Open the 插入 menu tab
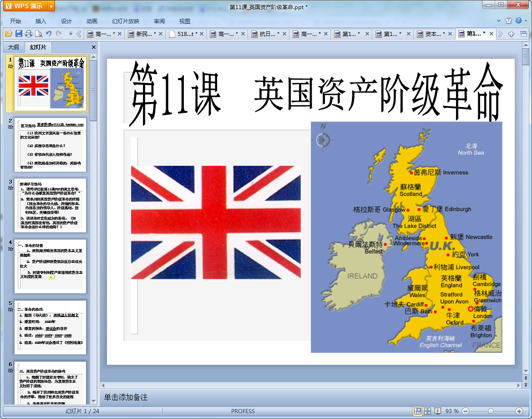532x419 pixels. click(x=41, y=21)
